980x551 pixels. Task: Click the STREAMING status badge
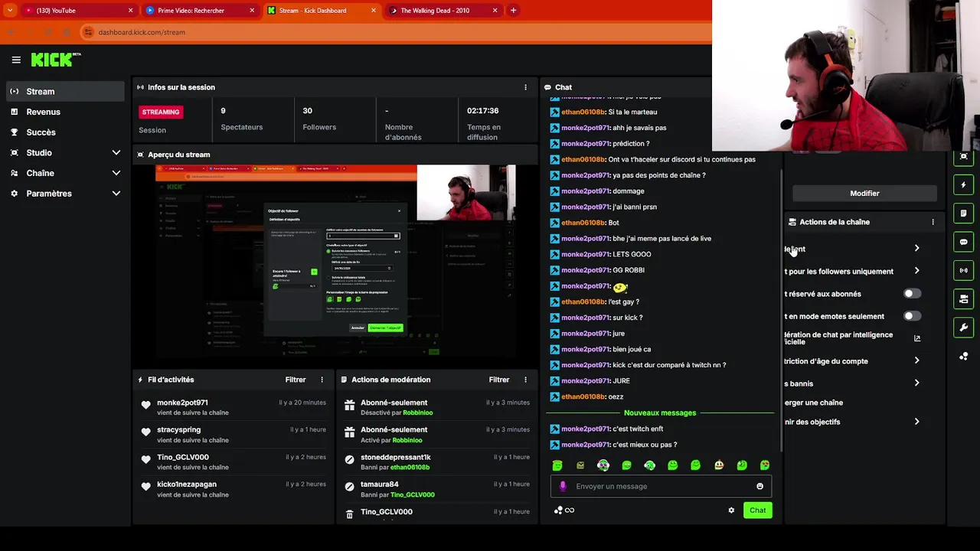161,112
